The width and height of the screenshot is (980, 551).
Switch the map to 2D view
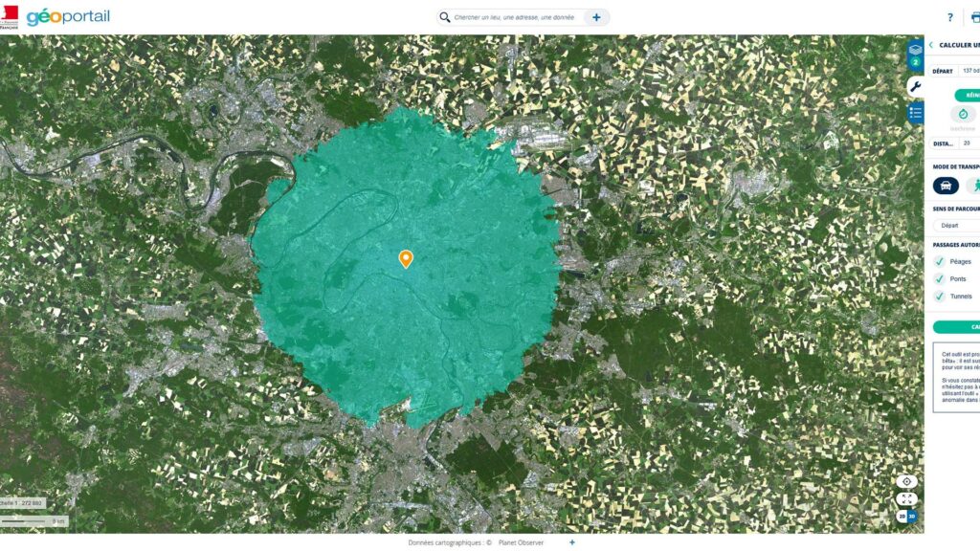pos(902,517)
